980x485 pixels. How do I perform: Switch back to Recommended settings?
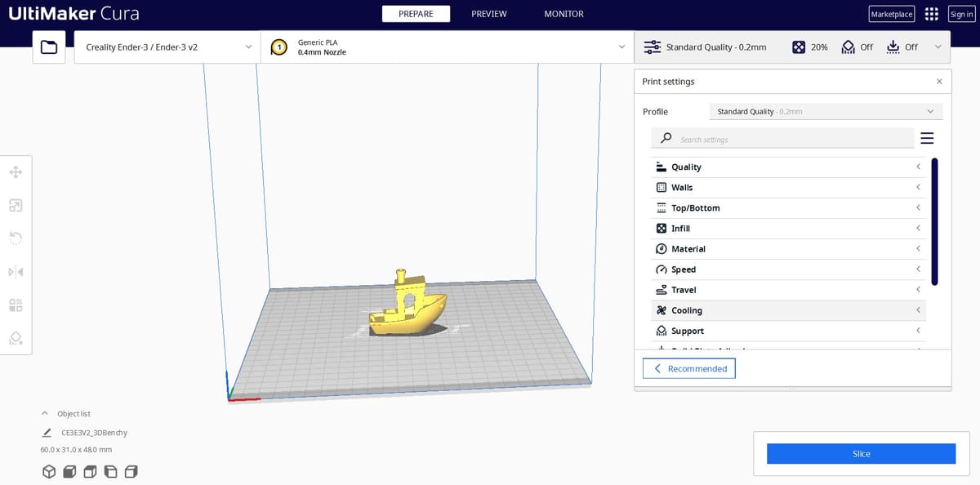pyautogui.click(x=689, y=369)
